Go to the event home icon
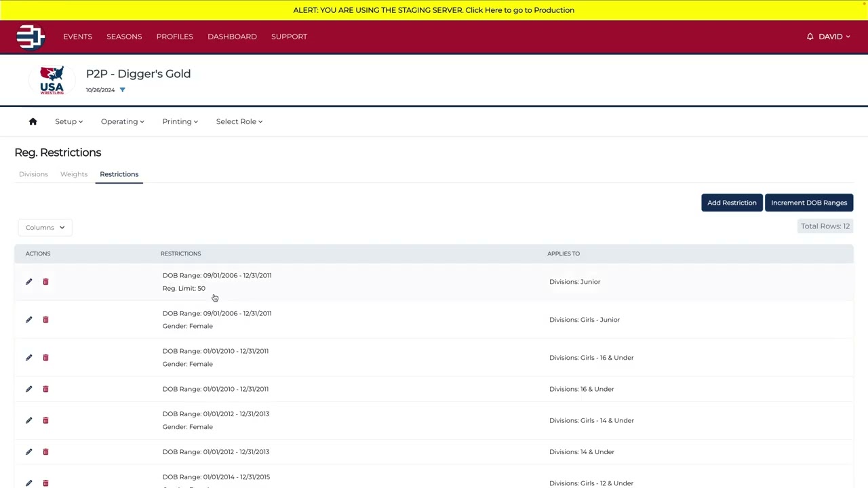The height and width of the screenshot is (488, 868). coord(33,121)
